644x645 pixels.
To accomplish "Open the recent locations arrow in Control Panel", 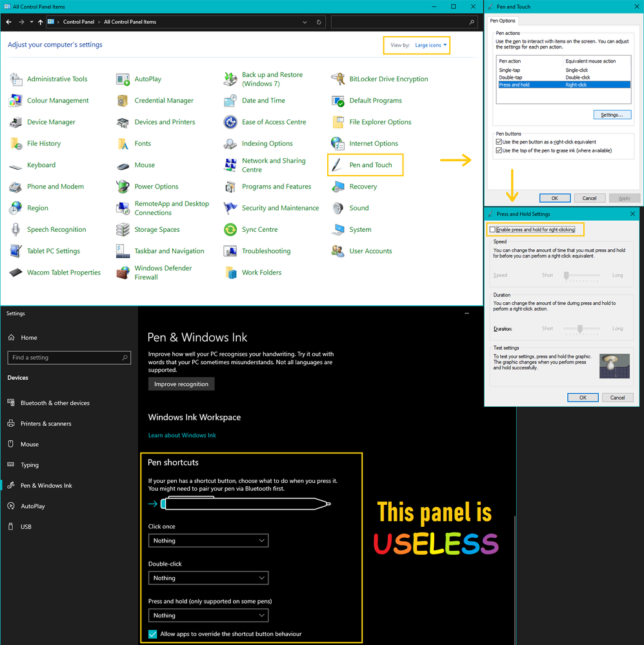I will point(31,22).
